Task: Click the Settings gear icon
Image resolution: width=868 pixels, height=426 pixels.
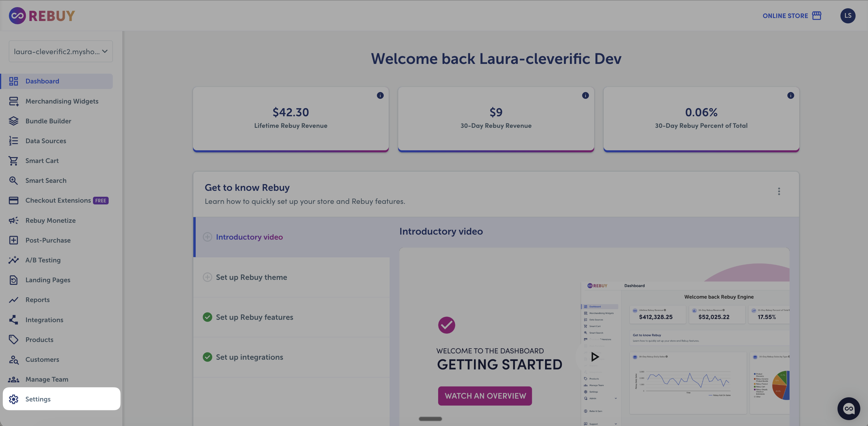Action: (x=14, y=399)
